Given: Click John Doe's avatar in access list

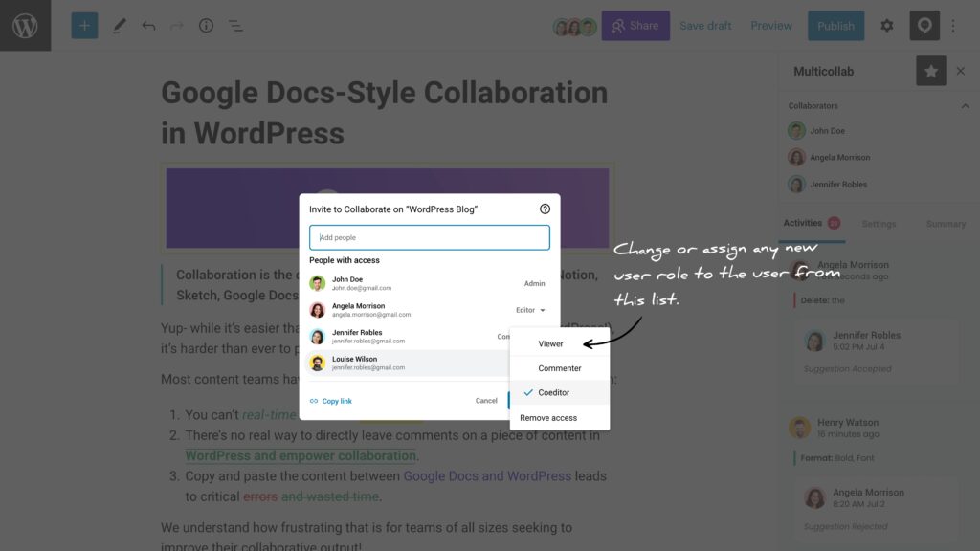Looking at the screenshot, I should click(x=318, y=283).
